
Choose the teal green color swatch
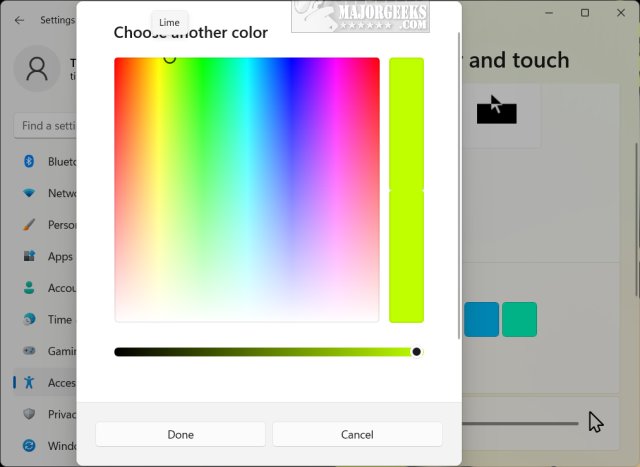click(519, 319)
